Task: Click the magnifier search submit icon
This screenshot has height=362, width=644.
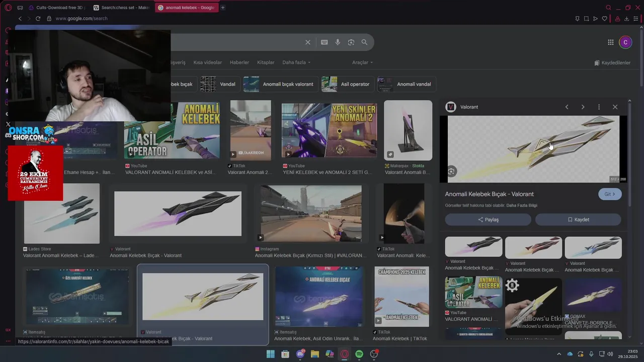Action: pyautogui.click(x=364, y=42)
